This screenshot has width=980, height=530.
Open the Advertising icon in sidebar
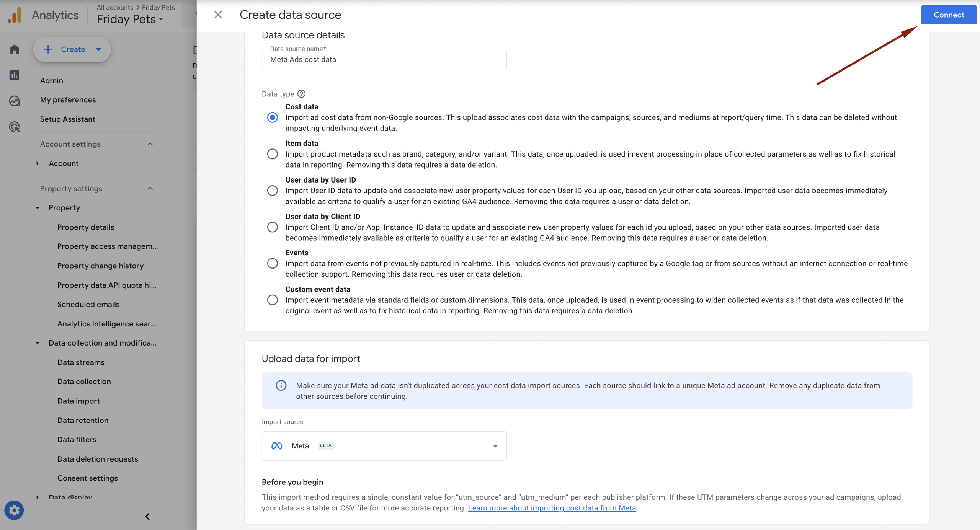pos(14,127)
